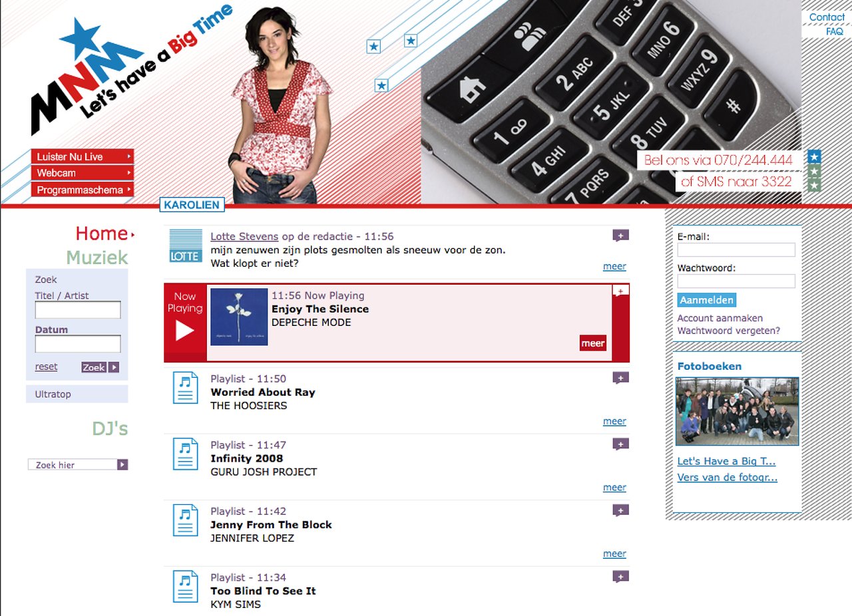Click the Lotte avatar icon
852x616 pixels.
[185, 245]
